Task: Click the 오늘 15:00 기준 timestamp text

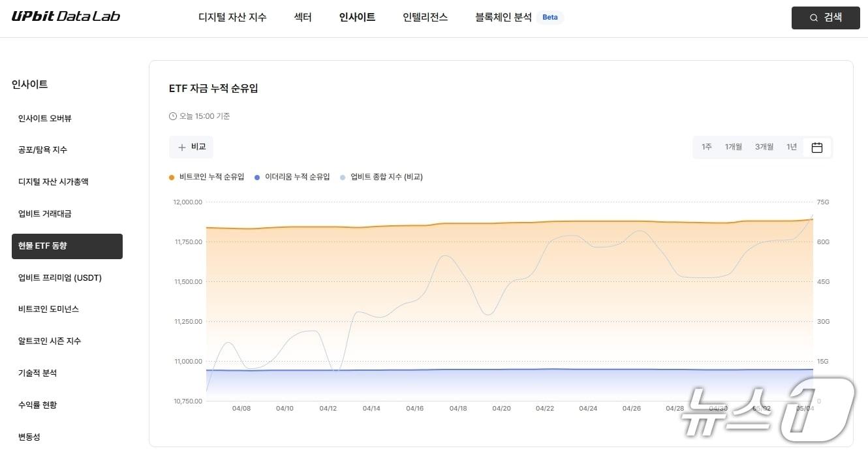Action: click(x=204, y=116)
